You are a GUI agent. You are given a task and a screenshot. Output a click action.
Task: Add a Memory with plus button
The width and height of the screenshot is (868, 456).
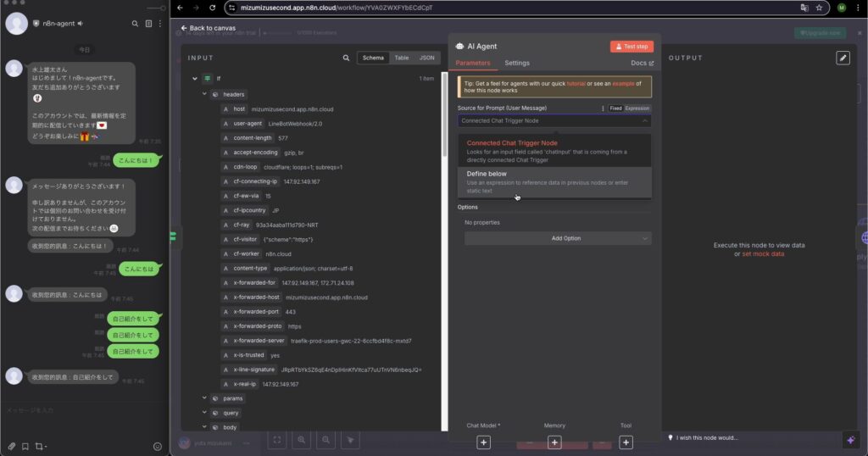(554, 442)
